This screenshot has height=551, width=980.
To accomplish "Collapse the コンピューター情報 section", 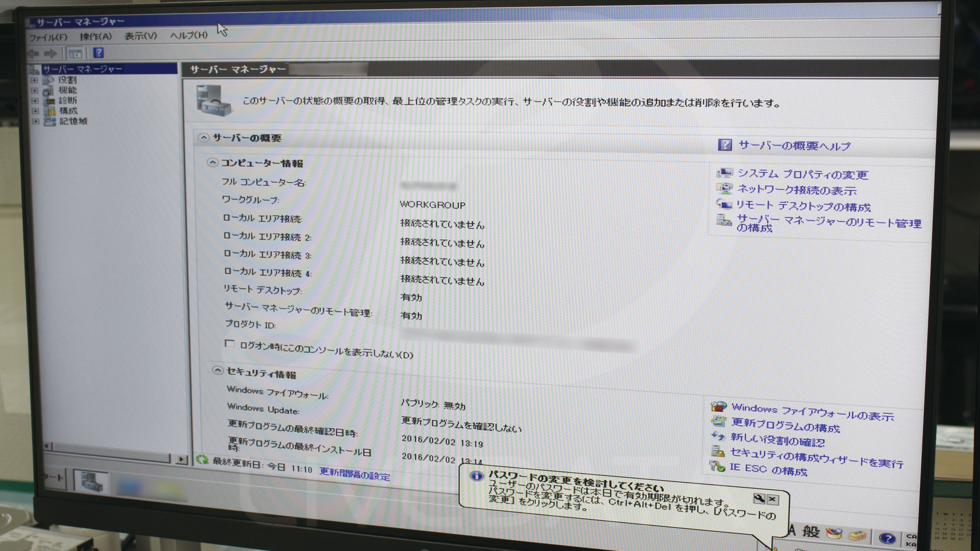I will 212,163.
